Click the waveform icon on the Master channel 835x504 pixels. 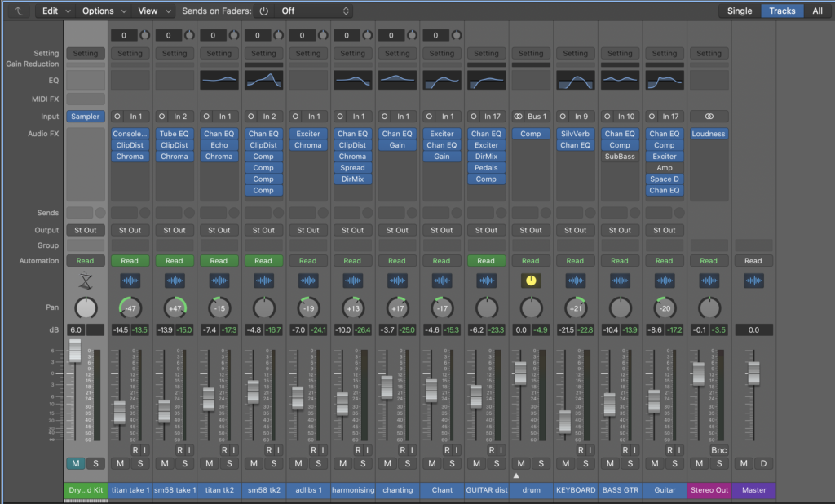(753, 281)
